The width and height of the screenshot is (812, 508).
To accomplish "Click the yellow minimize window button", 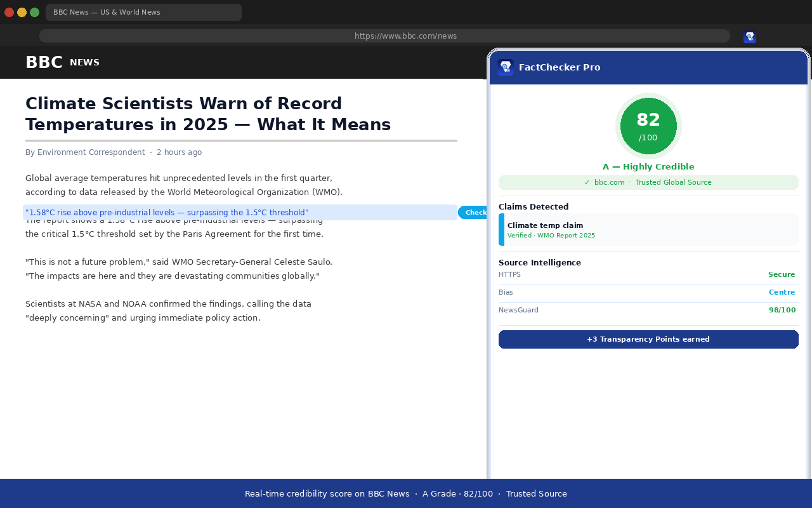I will 22,12.
